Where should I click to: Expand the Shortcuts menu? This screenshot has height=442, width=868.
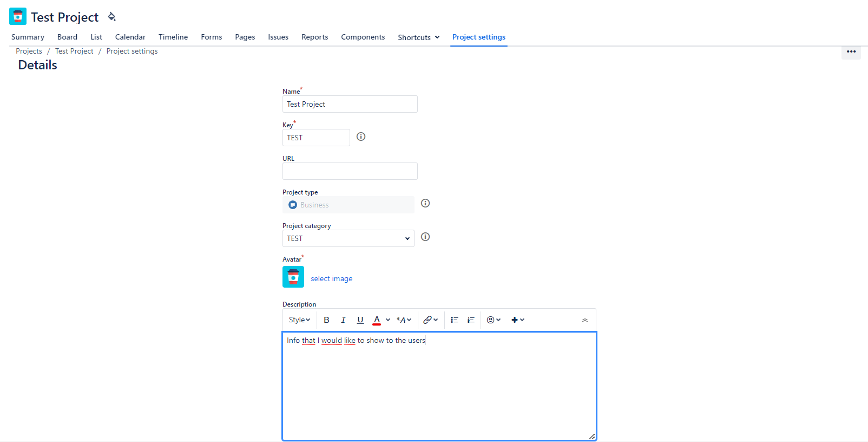click(419, 37)
